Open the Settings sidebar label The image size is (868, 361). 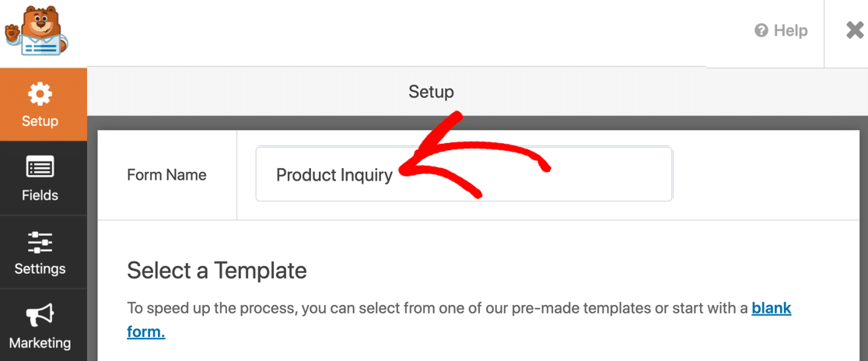(x=40, y=269)
